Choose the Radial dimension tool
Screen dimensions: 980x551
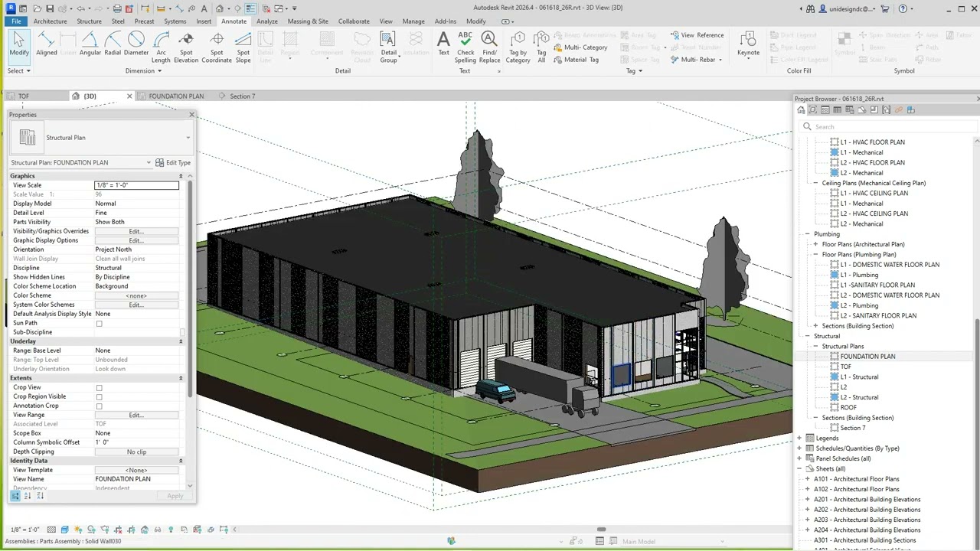[x=113, y=44]
